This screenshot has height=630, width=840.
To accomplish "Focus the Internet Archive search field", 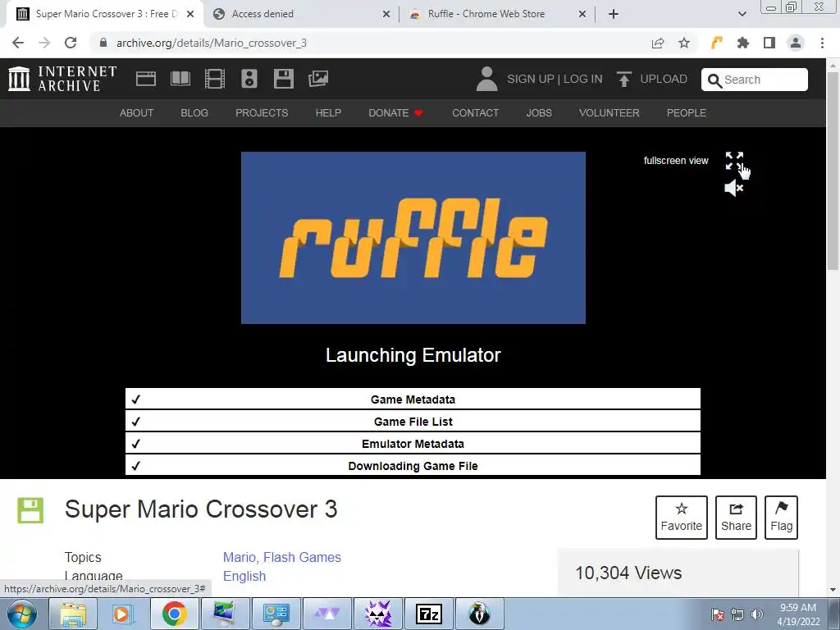I will [755, 80].
